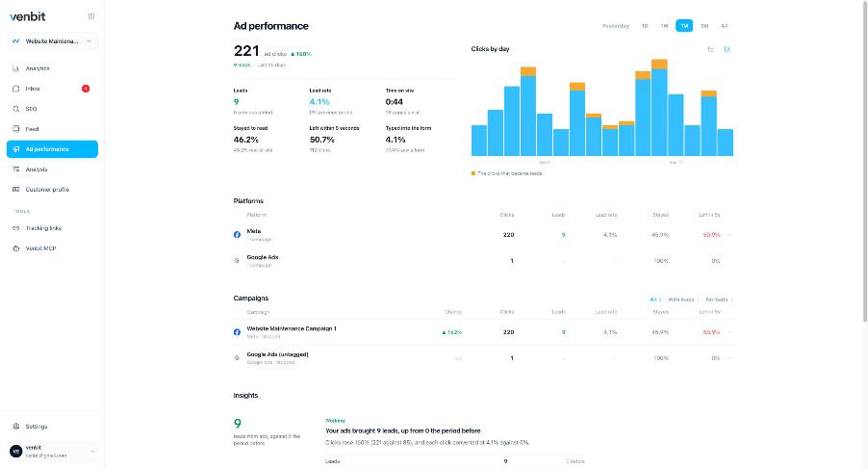Open Google Ads (untagged) campaign
This screenshot has width=868, height=469.
click(x=485, y=358)
